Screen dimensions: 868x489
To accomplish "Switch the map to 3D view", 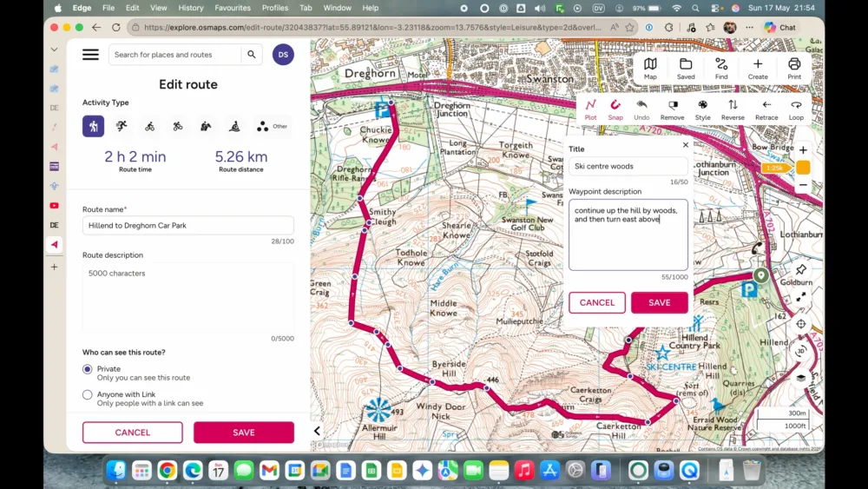I will [801, 351].
